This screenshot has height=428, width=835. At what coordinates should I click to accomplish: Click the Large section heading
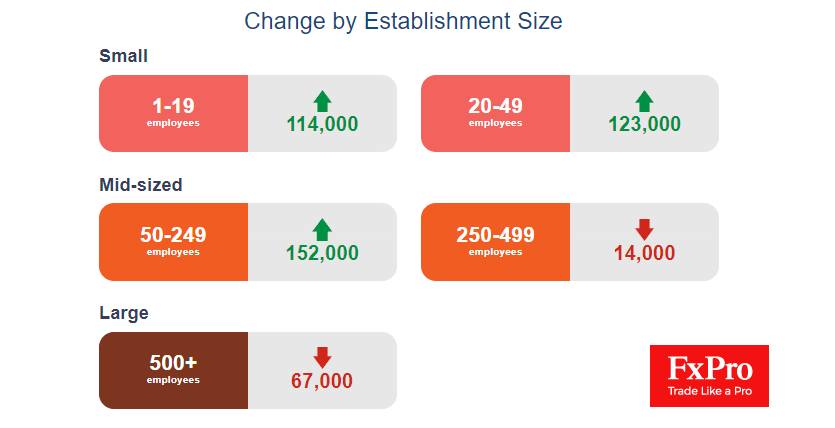(124, 313)
